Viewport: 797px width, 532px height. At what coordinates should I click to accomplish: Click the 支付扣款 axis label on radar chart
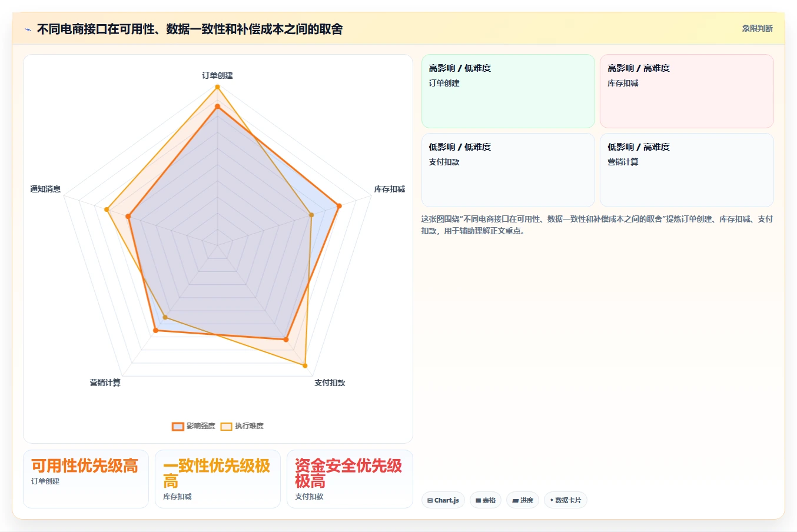[x=330, y=383]
